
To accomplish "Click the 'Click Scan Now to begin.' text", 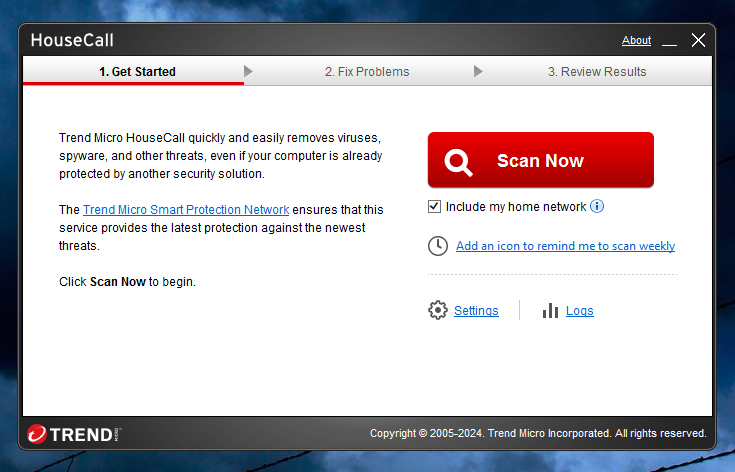I will click(128, 282).
